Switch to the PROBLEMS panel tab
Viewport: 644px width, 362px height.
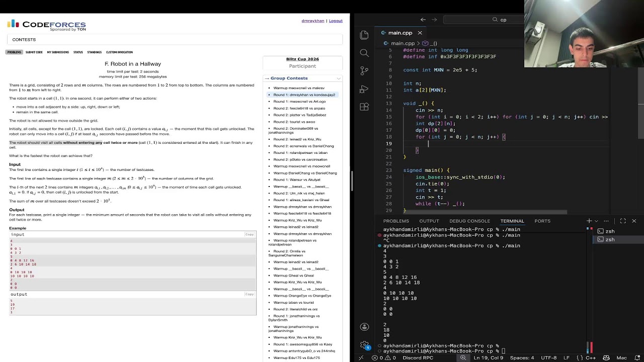[396, 221]
